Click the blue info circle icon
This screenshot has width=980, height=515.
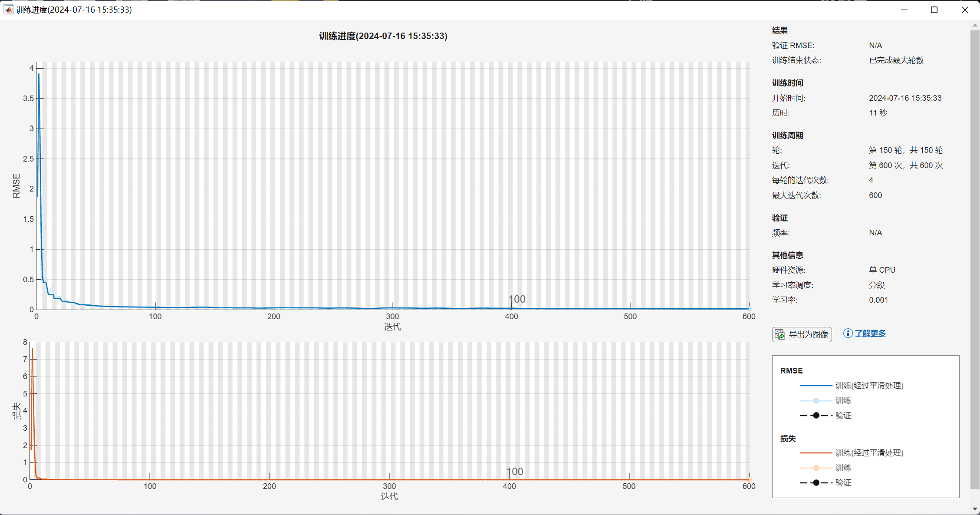848,333
